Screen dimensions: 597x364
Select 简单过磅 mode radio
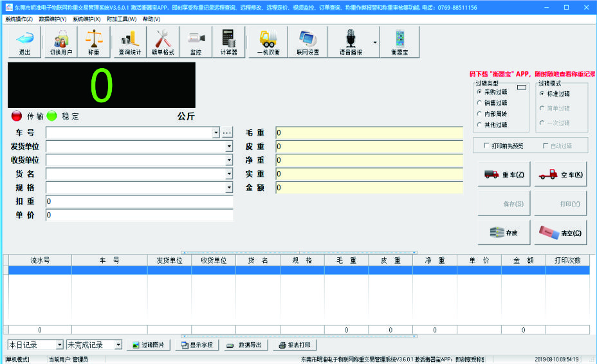(555, 109)
